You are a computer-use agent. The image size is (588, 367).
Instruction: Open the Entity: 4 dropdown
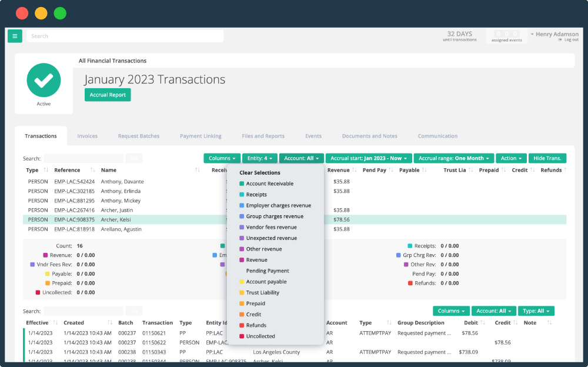point(260,158)
